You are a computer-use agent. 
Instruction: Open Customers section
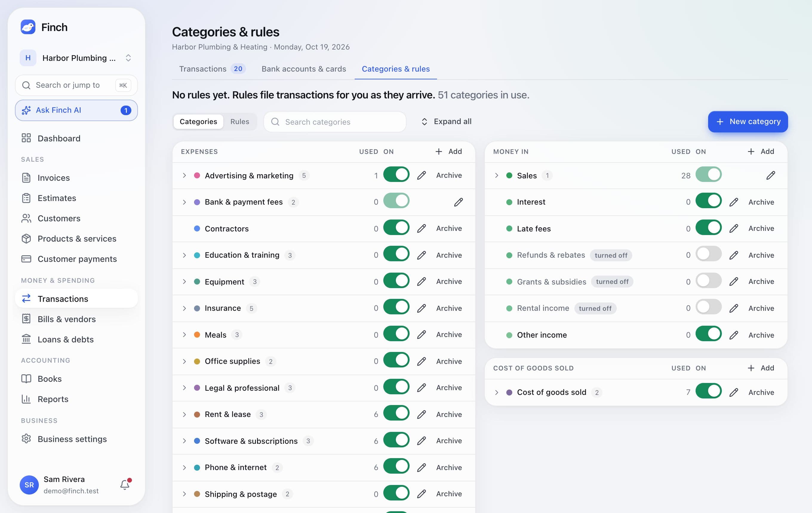(x=76, y=218)
